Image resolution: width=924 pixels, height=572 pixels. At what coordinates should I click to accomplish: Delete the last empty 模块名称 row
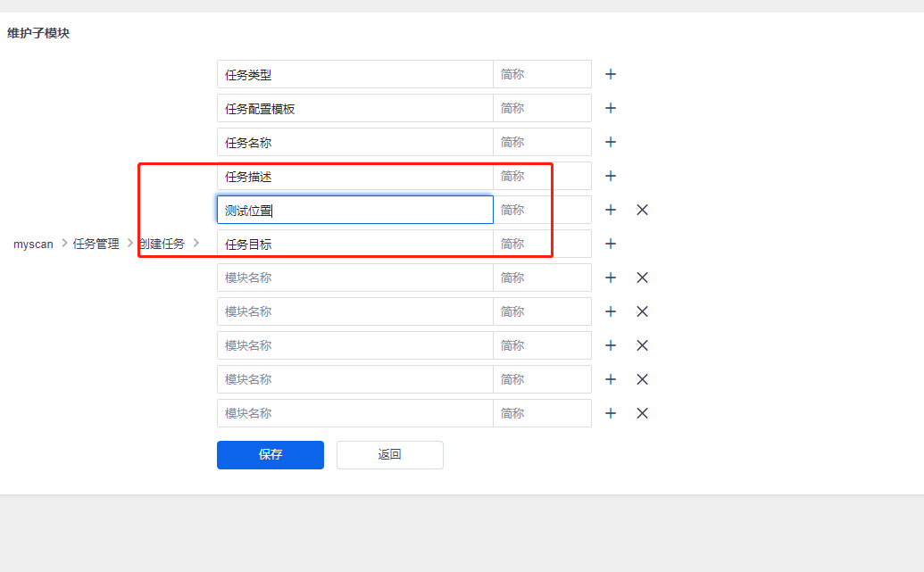coord(642,413)
